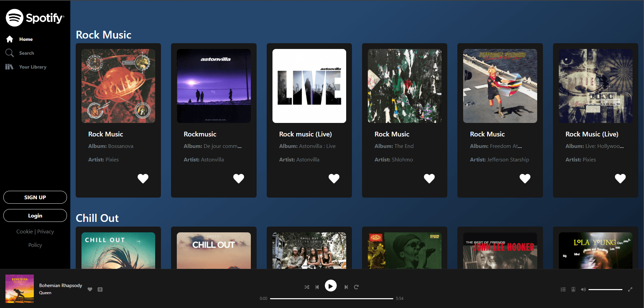Image resolution: width=644 pixels, height=308 pixels.
Task: Click the Login button
Action: click(35, 215)
